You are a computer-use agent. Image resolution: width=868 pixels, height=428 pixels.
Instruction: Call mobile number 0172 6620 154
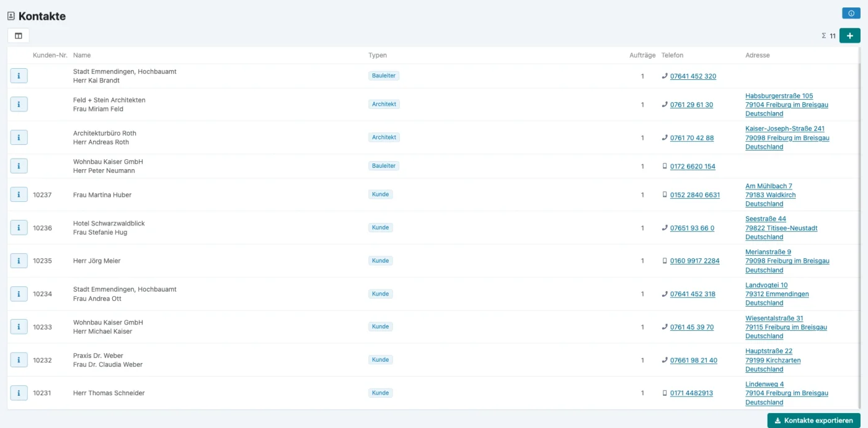(693, 167)
